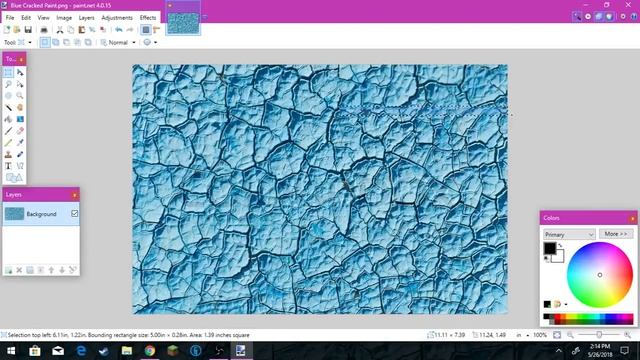Image resolution: width=640 pixels, height=360 pixels.
Task: Click the New image toolbar icon
Action: coord(7,30)
